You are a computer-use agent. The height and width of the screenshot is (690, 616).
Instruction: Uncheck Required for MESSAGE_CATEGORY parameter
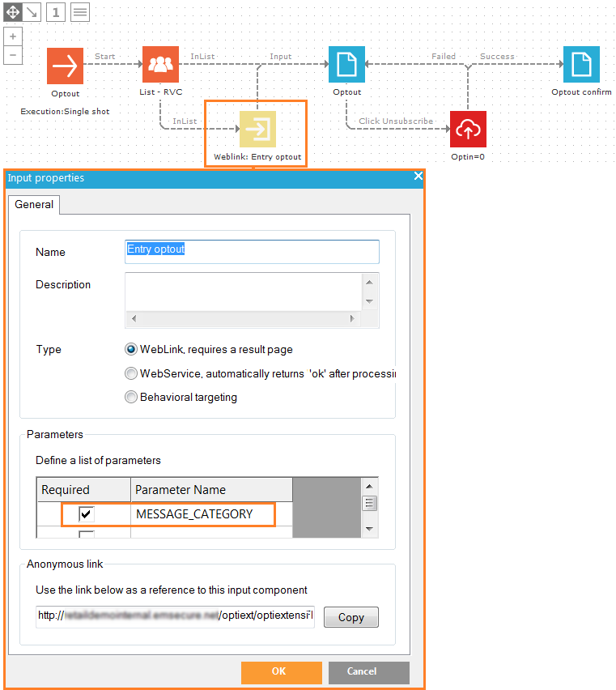pos(86,514)
